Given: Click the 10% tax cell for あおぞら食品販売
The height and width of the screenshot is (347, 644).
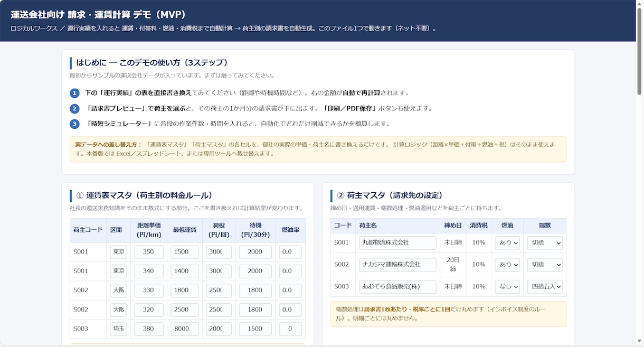Looking at the screenshot, I should pos(478,287).
